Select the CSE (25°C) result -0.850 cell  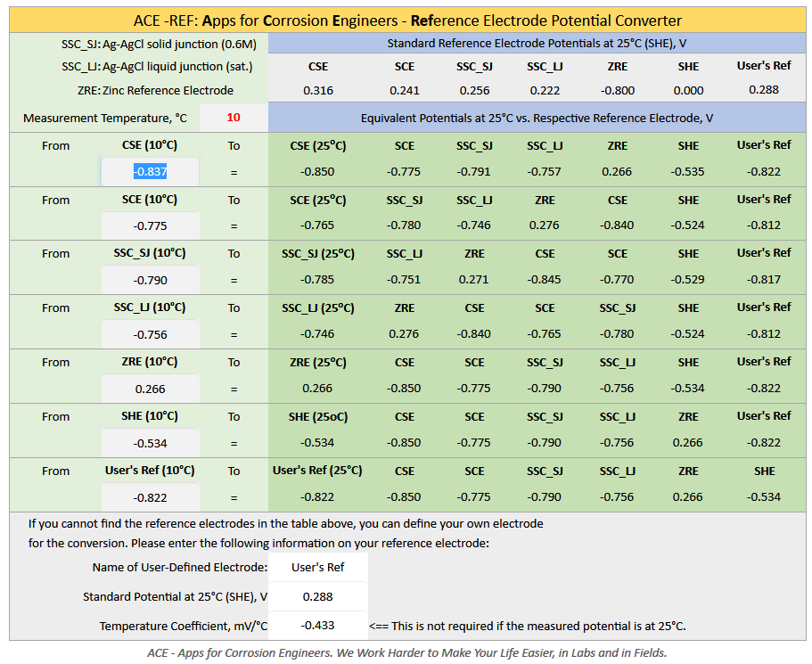[x=317, y=172]
